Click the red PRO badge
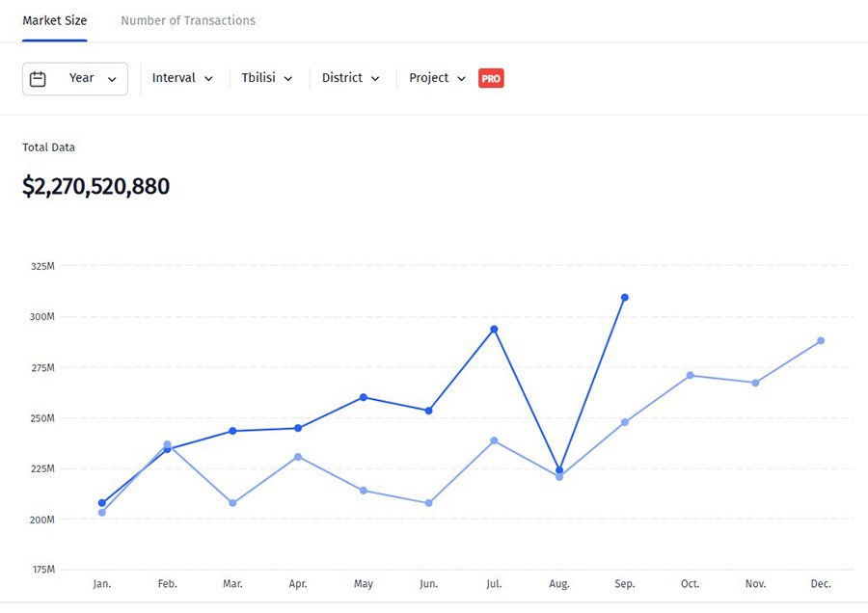Viewport: 868px width, 613px height. click(491, 79)
